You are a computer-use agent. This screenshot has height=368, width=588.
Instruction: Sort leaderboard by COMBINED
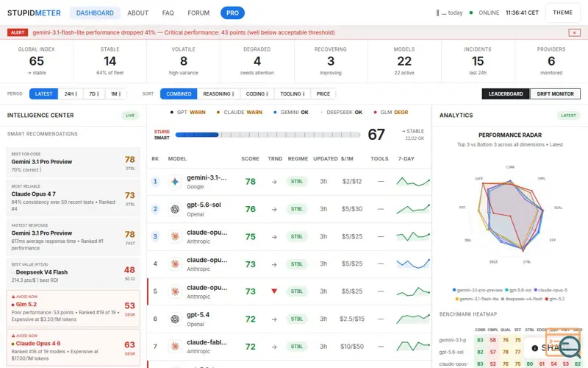[179, 94]
